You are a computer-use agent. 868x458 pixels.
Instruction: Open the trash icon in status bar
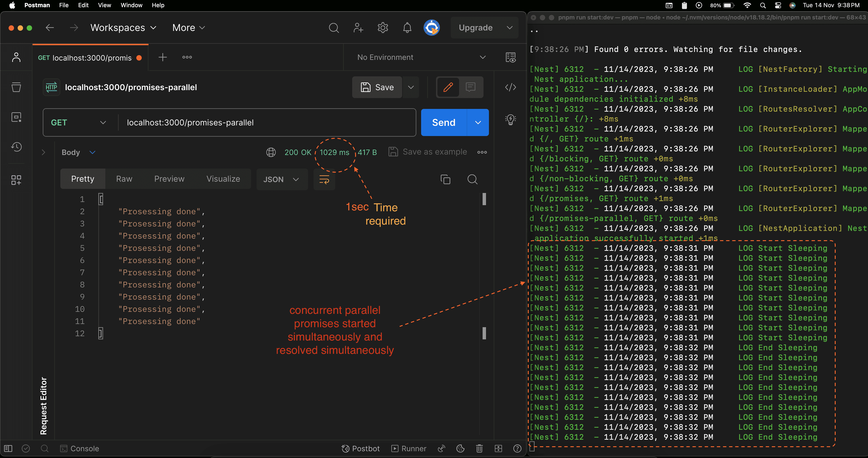click(479, 449)
